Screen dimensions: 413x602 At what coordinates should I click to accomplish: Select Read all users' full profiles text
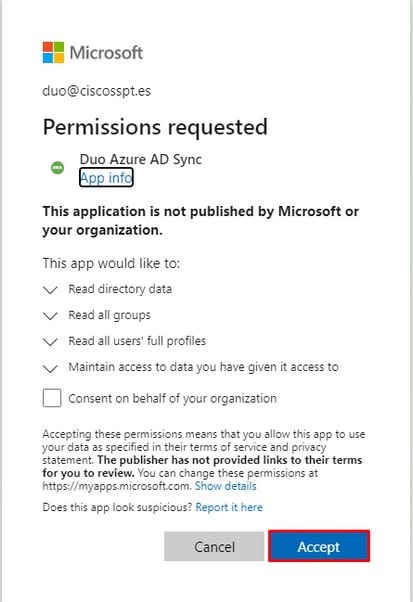pos(137,341)
